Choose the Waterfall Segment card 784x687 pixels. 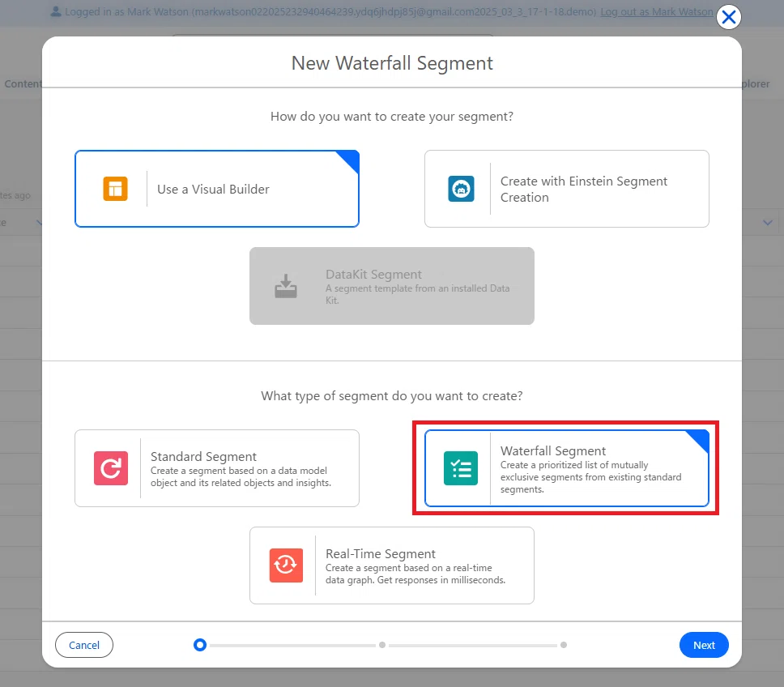coord(566,468)
